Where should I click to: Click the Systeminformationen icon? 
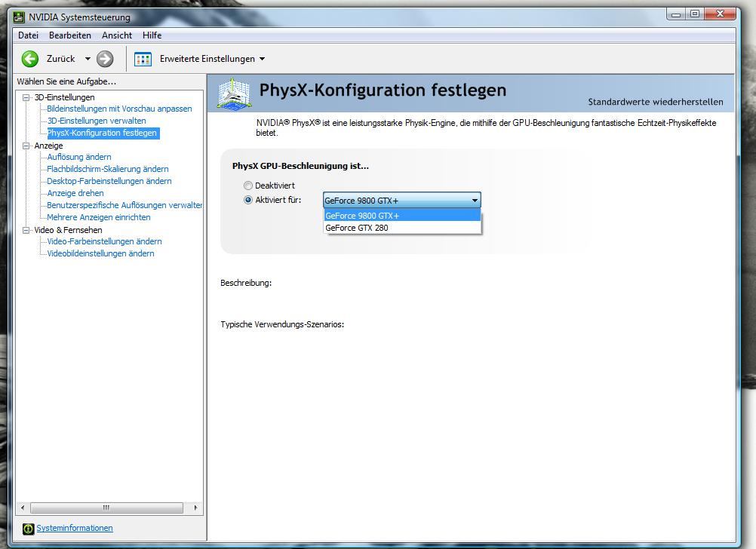pyautogui.click(x=29, y=529)
